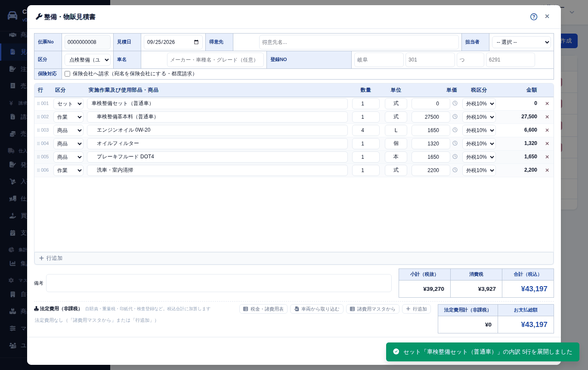Show price history for エンジンオイル unit price

(455, 130)
